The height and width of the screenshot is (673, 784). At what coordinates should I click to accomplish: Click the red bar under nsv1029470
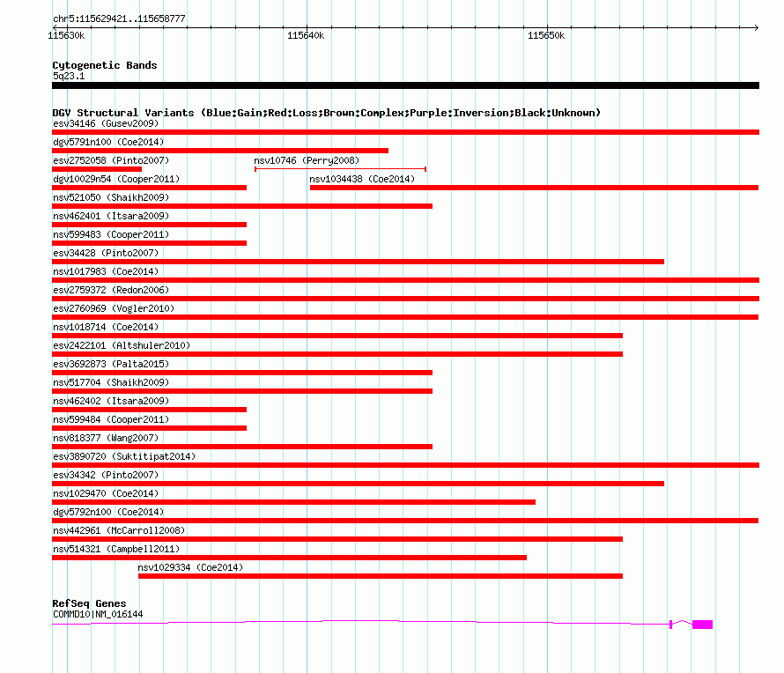coord(293,502)
